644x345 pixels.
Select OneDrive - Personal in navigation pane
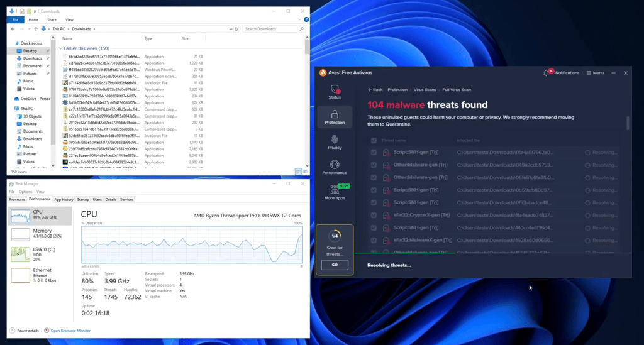(32, 99)
